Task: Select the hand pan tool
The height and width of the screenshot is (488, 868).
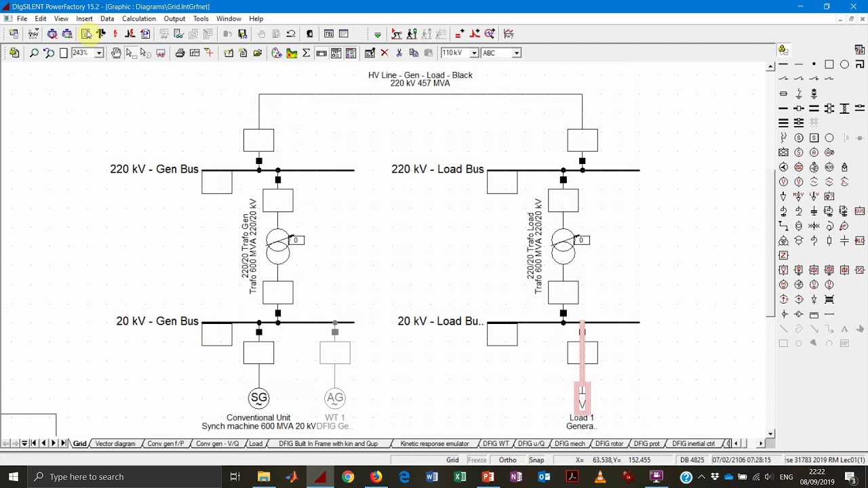Action: click(116, 53)
